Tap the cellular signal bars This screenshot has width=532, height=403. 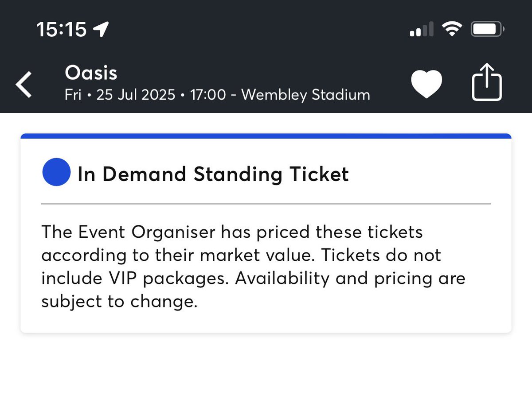(x=422, y=30)
